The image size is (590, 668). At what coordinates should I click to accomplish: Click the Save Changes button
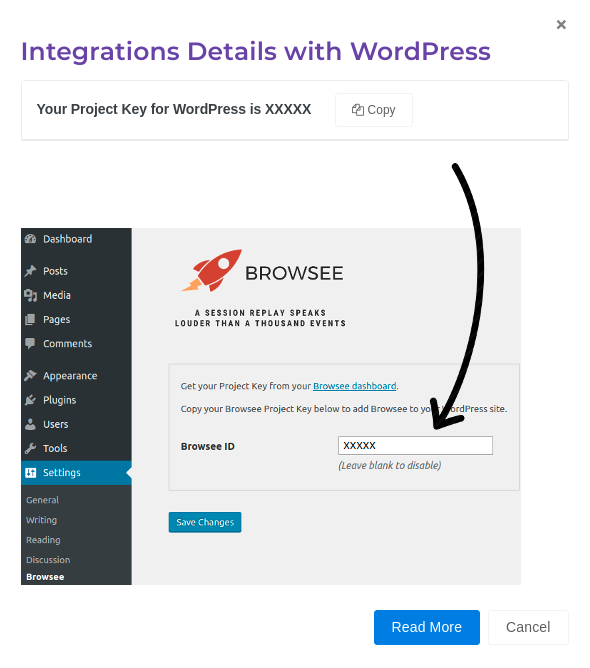pos(205,522)
